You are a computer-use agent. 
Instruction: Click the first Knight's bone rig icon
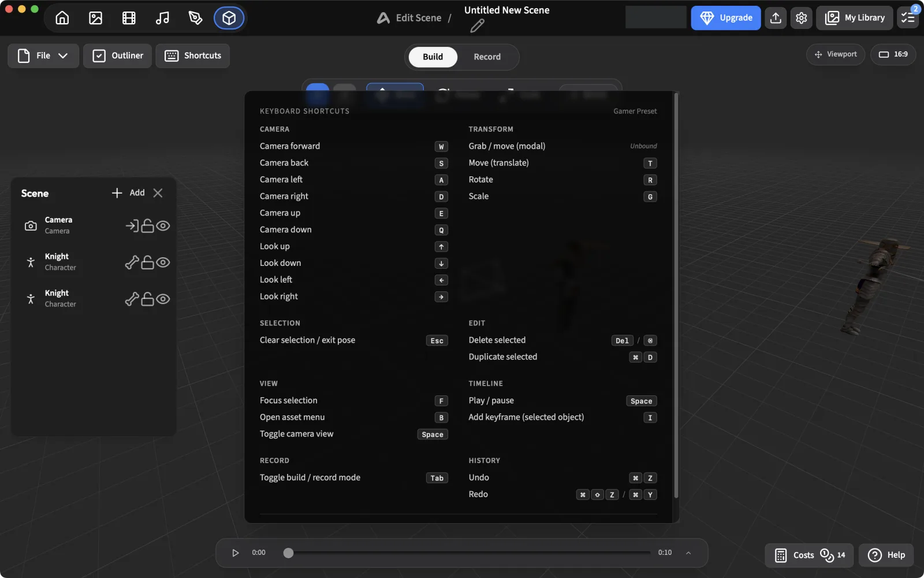(132, 262)
